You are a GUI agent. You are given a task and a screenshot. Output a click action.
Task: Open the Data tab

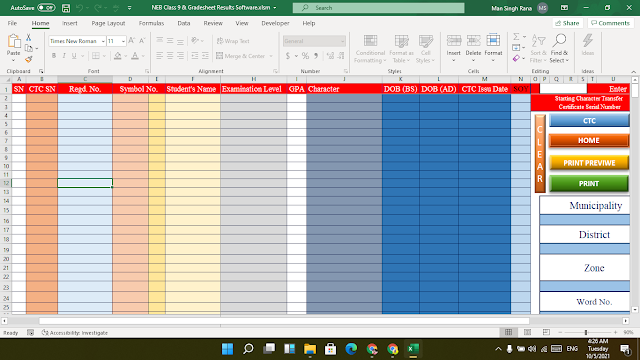pos(184,23)
